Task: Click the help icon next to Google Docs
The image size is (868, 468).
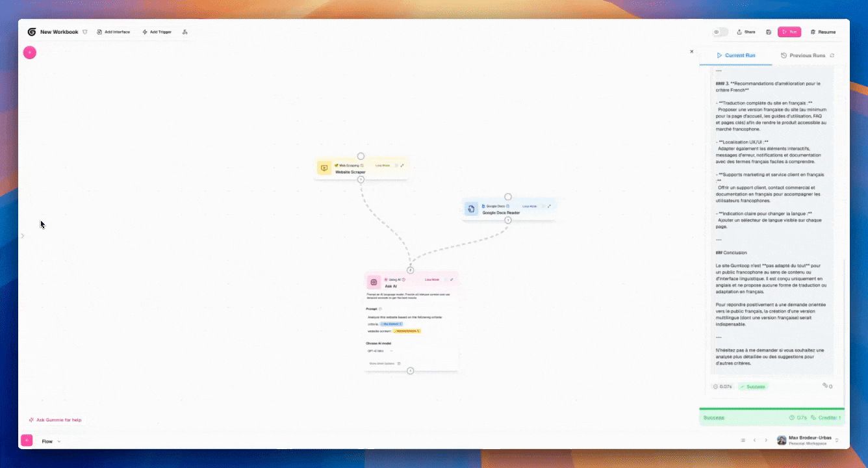Action: click(x=509, y=206)
